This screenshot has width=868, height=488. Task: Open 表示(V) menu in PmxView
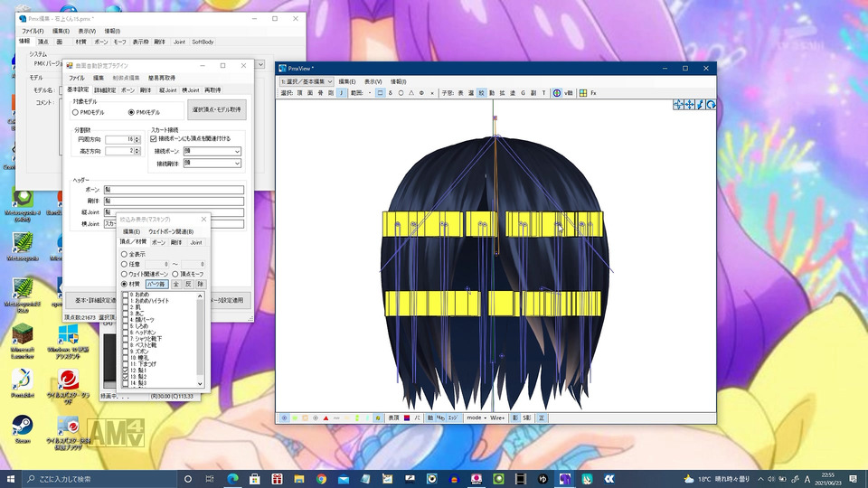click(x=373, y=81)
